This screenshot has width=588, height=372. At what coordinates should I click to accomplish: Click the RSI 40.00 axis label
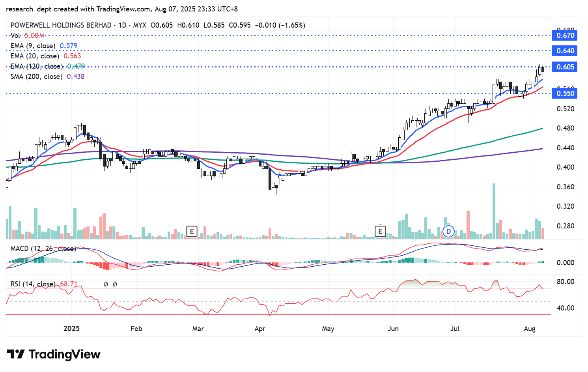click(x=565, y=308)
